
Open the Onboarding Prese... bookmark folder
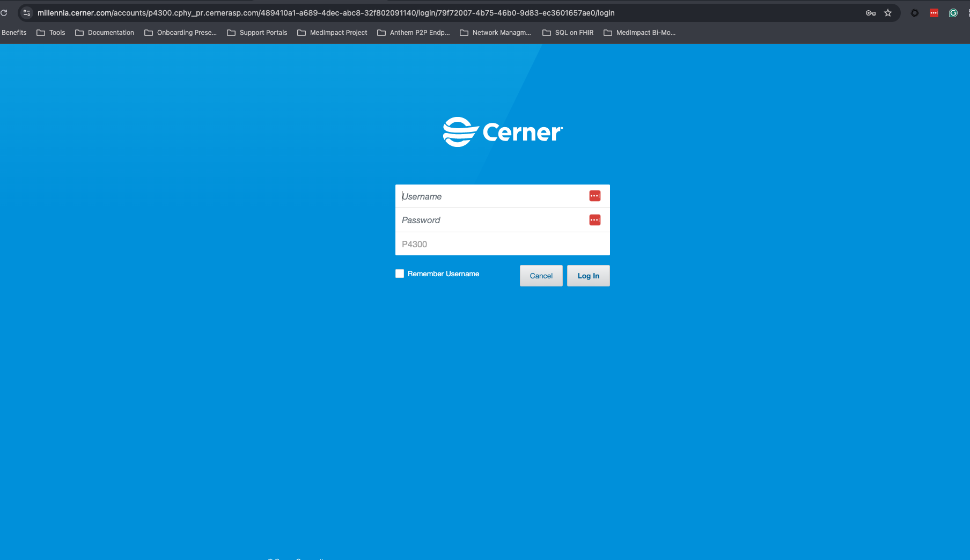pos(181,33)
